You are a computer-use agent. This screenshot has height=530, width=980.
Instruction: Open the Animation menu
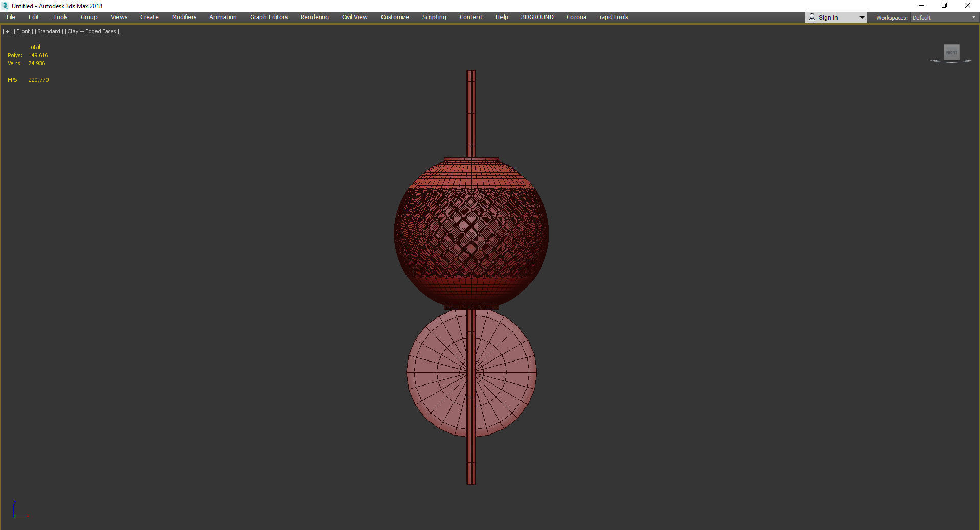click(x=223, y=17)
